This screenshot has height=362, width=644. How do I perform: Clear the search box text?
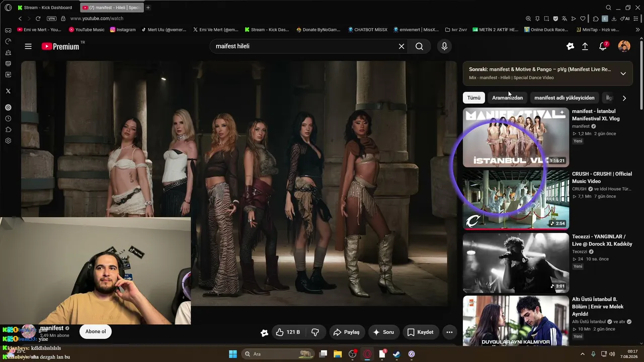click(x=401, y=46)
